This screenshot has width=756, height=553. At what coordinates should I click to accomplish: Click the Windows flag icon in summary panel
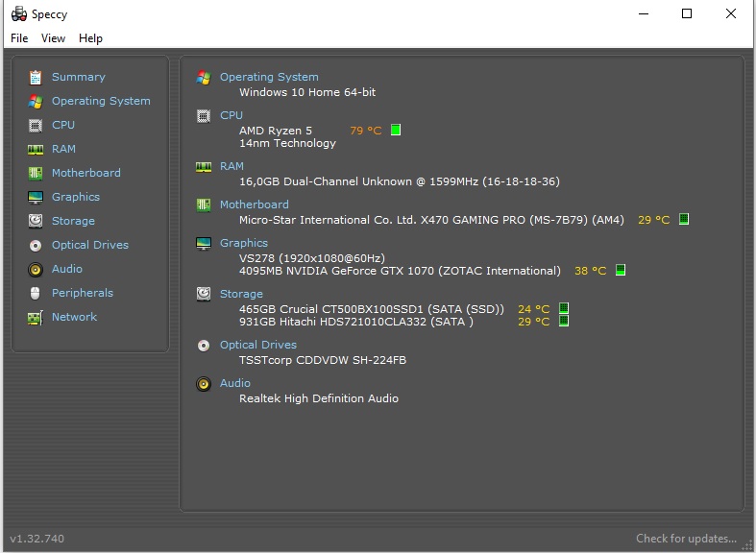coord(204,77)
